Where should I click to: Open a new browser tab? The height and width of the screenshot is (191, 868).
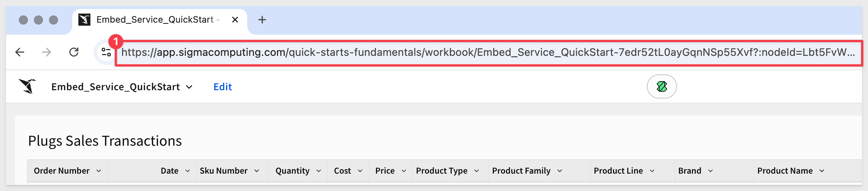coord(262,20)
